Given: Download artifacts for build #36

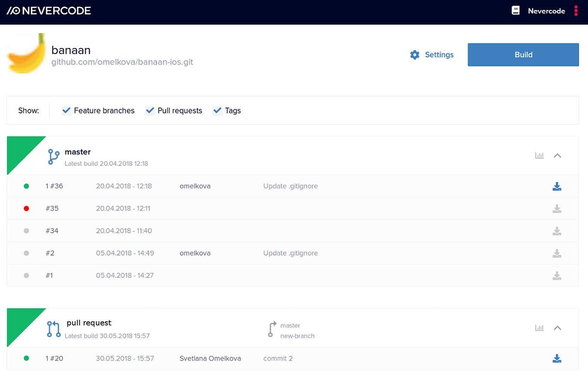Looking at the screenshot, I should tap(557, 186).
